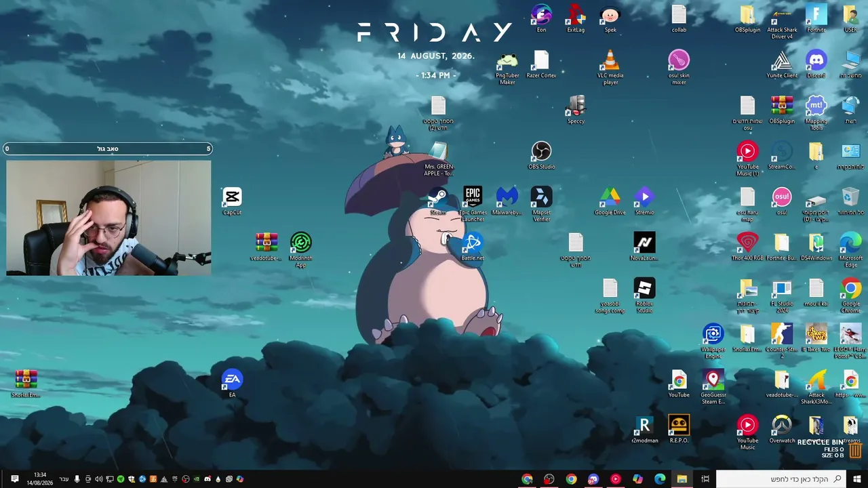Click the microphone tray icon

click(77, 479)
